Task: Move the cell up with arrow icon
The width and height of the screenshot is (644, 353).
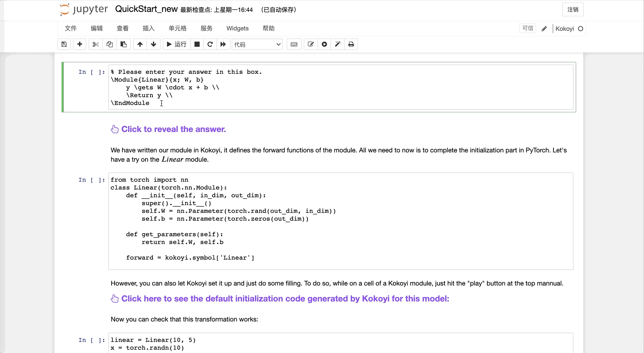Action: pyautogui.click(x=140, y=44)
